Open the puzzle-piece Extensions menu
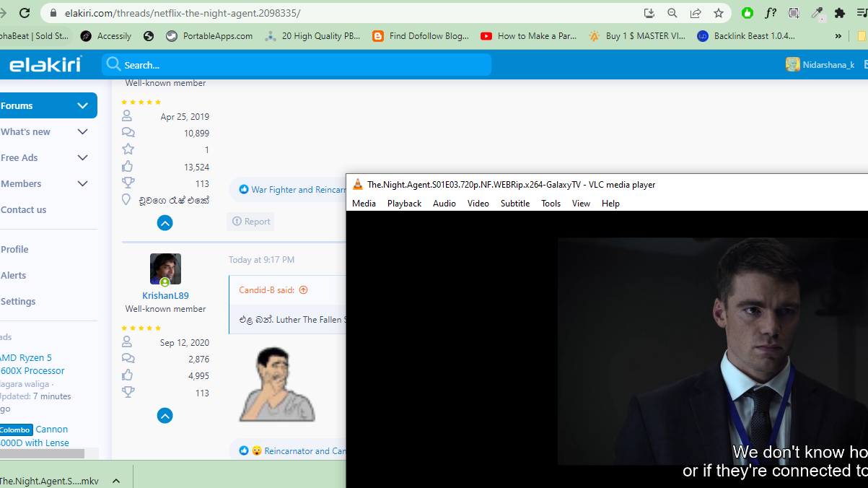The height and width of the screenshot is (488, 868). [x=840, y=13]
